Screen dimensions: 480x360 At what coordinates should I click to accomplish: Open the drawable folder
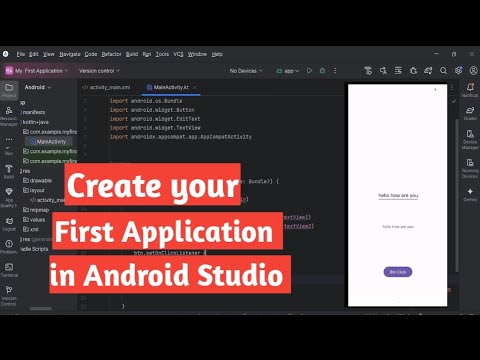click(x=37, y=180)
